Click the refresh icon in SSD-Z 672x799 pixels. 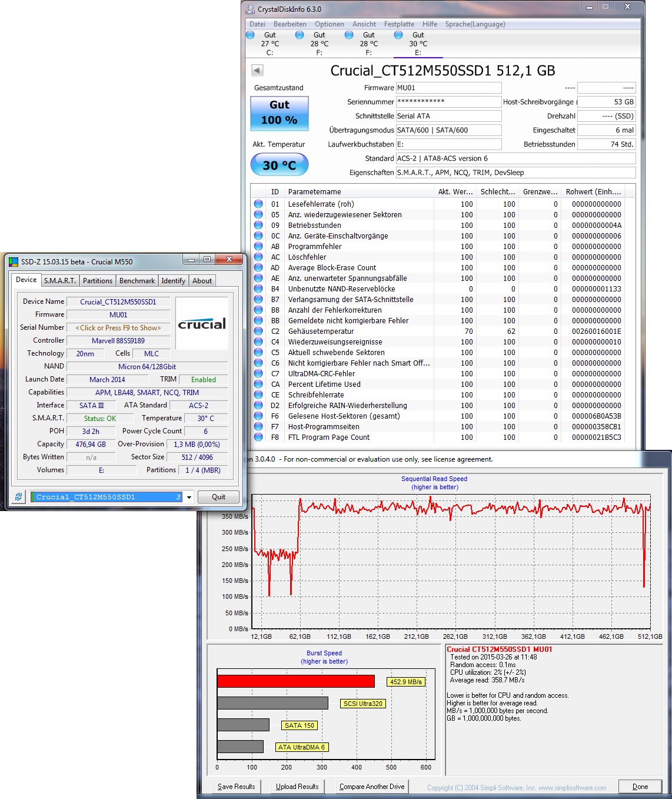18,497
